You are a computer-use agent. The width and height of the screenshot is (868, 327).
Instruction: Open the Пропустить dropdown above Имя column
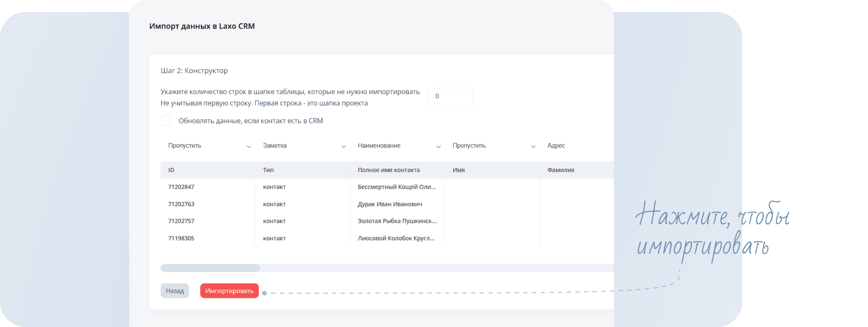click(x=493, y=146)
